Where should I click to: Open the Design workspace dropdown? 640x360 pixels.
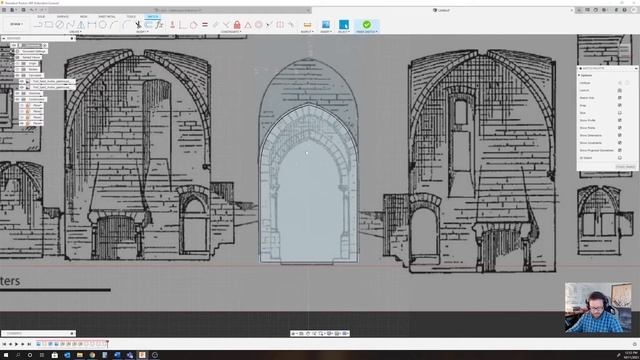[16, 24]
